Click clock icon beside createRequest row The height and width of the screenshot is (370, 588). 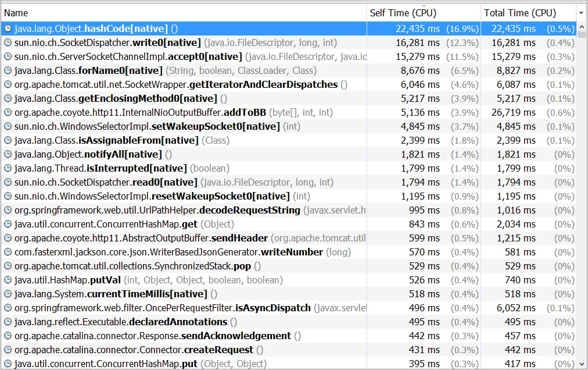[x=8, y=350]
